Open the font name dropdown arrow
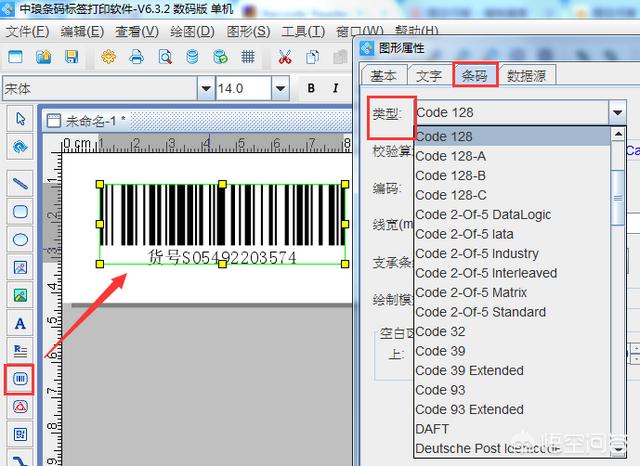The image size is (640, 466). pyautogui.click(x=206, y=88)
